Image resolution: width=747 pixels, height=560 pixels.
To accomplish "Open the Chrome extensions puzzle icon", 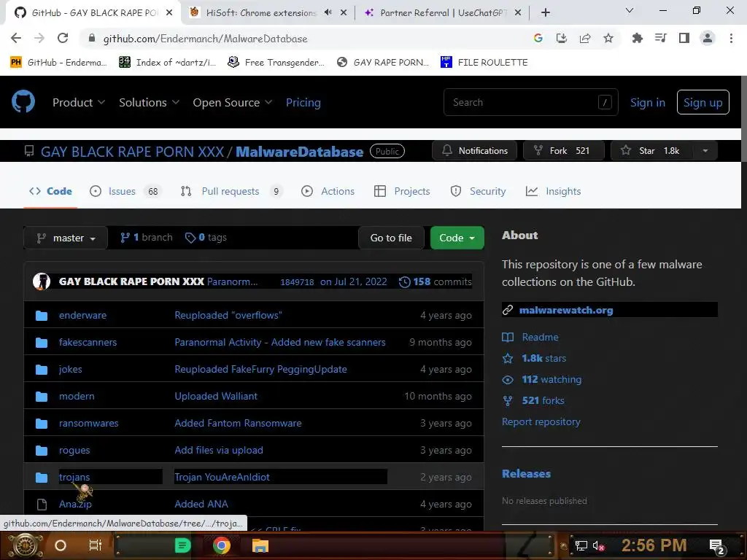I will point(637,38).
